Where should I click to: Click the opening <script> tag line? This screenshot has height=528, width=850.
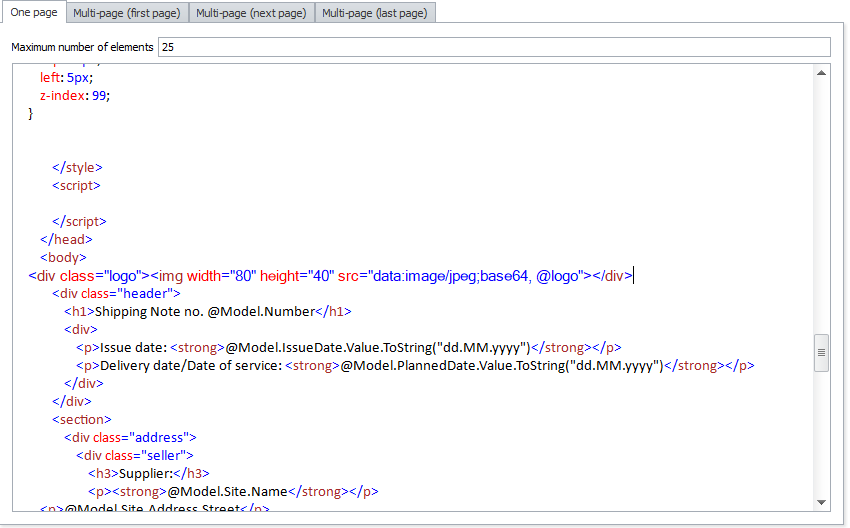[76, 185]
